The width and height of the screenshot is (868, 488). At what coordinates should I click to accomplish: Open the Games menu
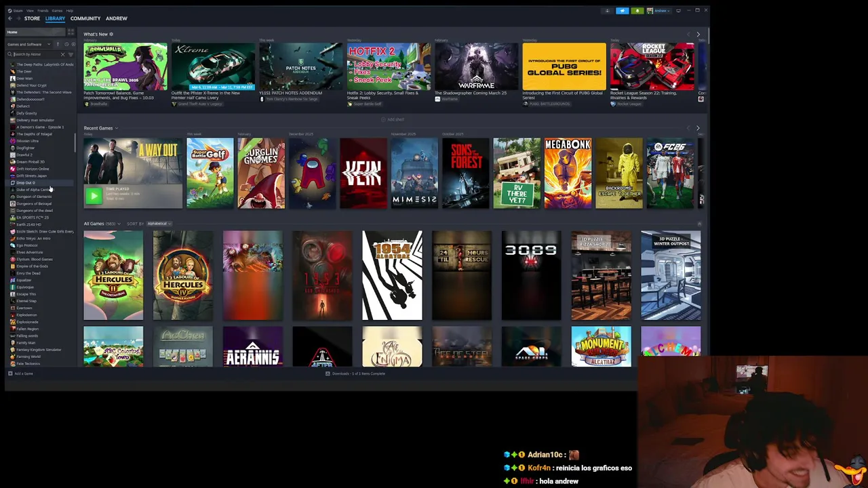pos(57,11)
